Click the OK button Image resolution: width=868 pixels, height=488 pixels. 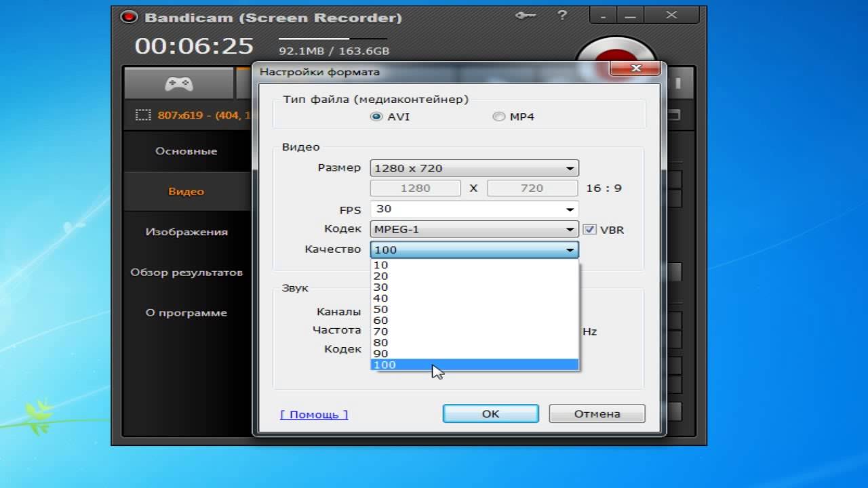(491, 413)
